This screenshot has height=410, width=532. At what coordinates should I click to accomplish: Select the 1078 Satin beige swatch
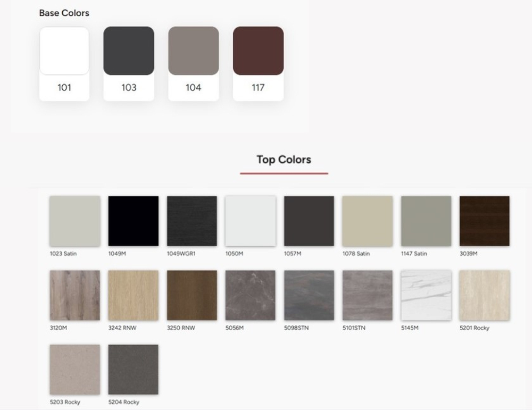tap(368, 221)
